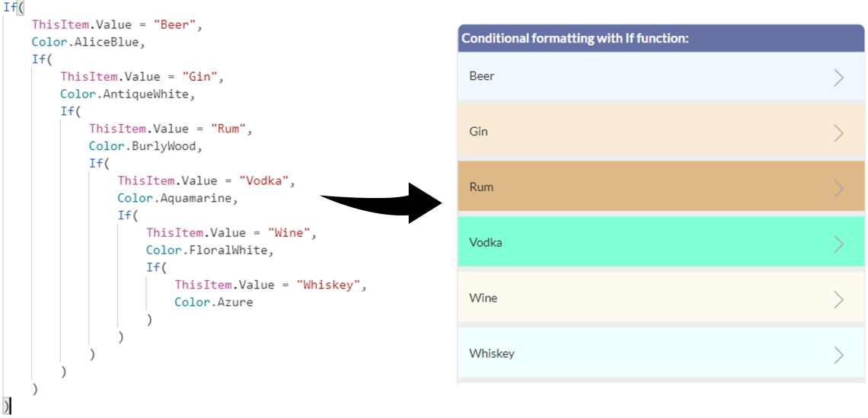Select the Vodka row's right chevron

[x=838, y=244]
